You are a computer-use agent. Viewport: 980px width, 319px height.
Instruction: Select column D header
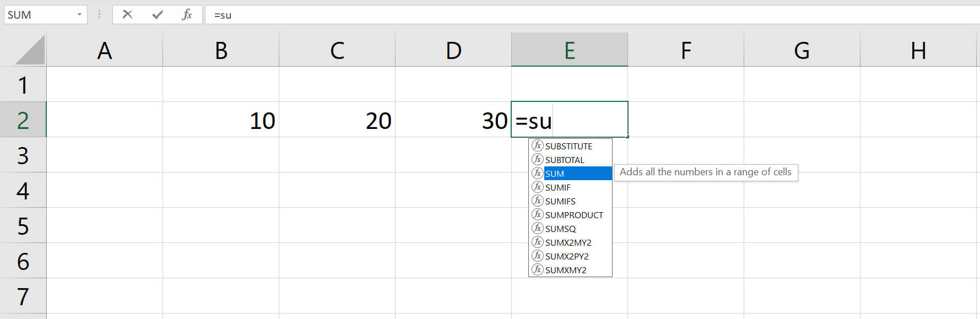tap(453, 50)
